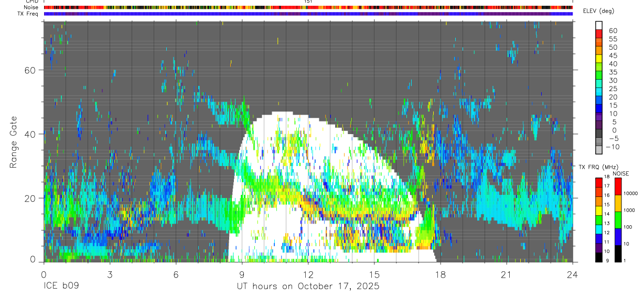Click the 40 tick label on Range Gate axis

point(30,134)
